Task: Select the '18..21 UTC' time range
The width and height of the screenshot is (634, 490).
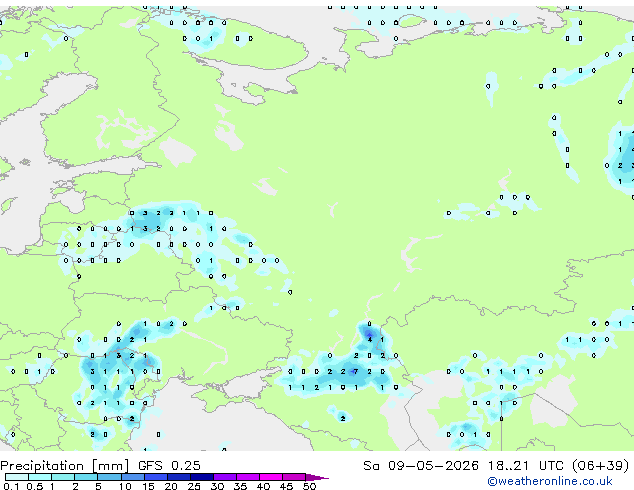Action: [525, 466]
